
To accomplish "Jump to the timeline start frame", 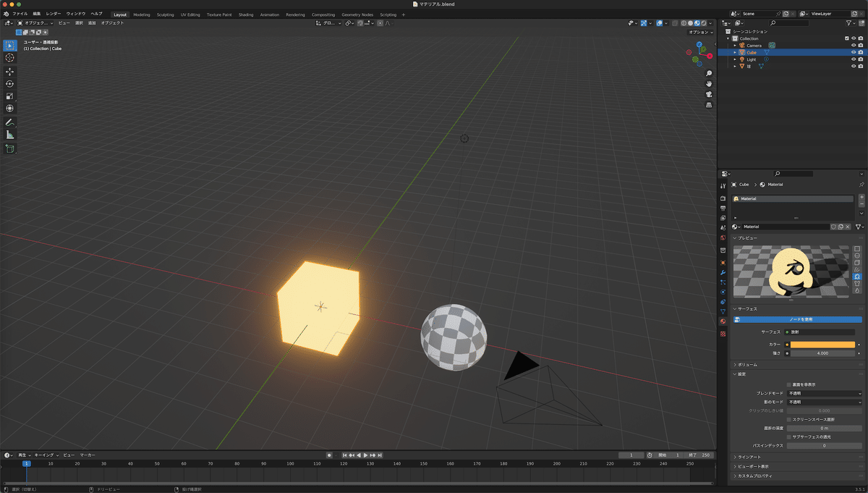I will (x=346, y=455).
